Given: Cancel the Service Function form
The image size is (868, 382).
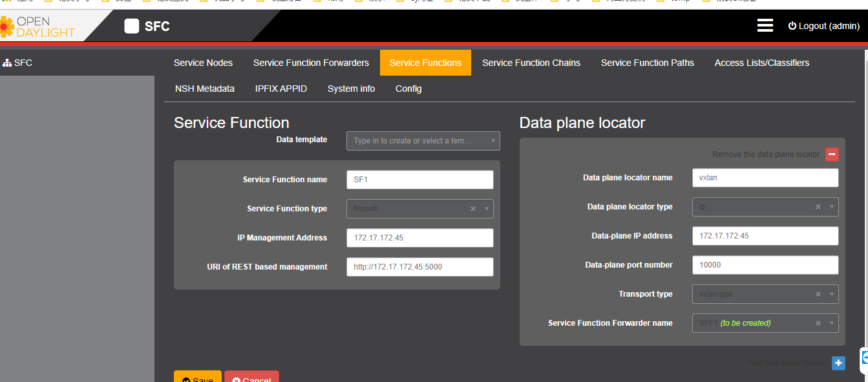Looking at the screenshot, I should click(251, 377).
